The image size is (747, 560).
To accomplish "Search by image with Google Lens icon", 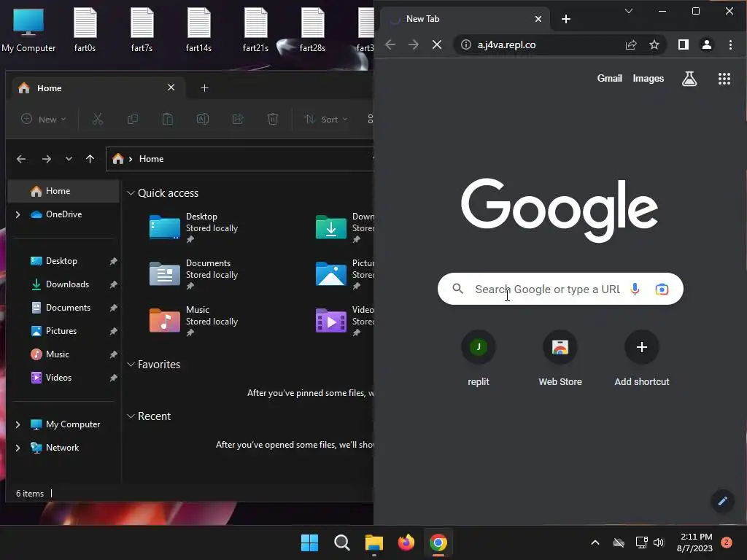I will tap(662, 289).
